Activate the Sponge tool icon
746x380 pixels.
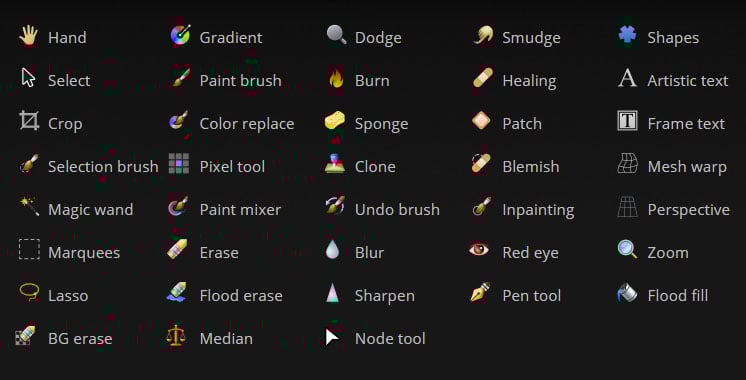click(x=335, y=121)
